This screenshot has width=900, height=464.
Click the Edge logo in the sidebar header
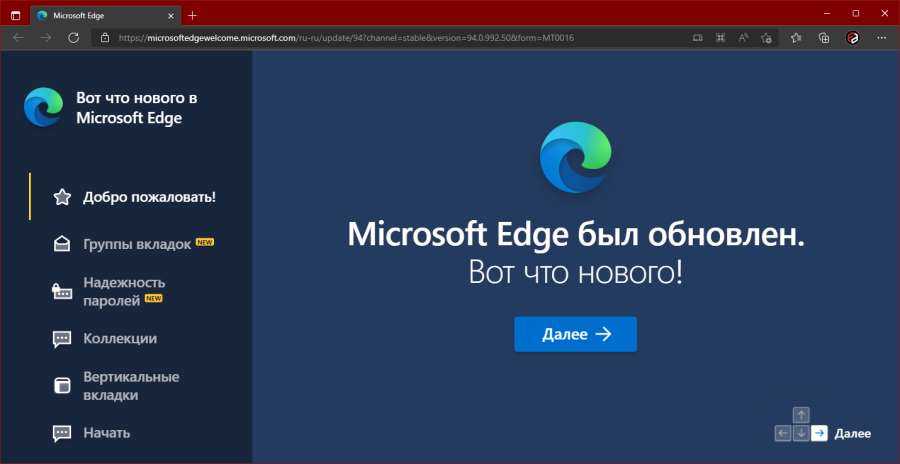pos(43,107)
